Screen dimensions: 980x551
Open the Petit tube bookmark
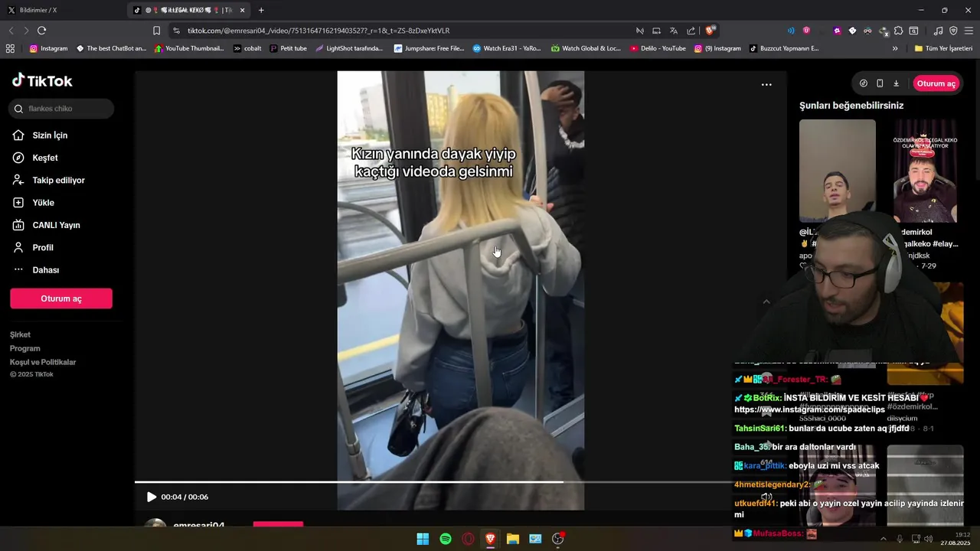289,48
